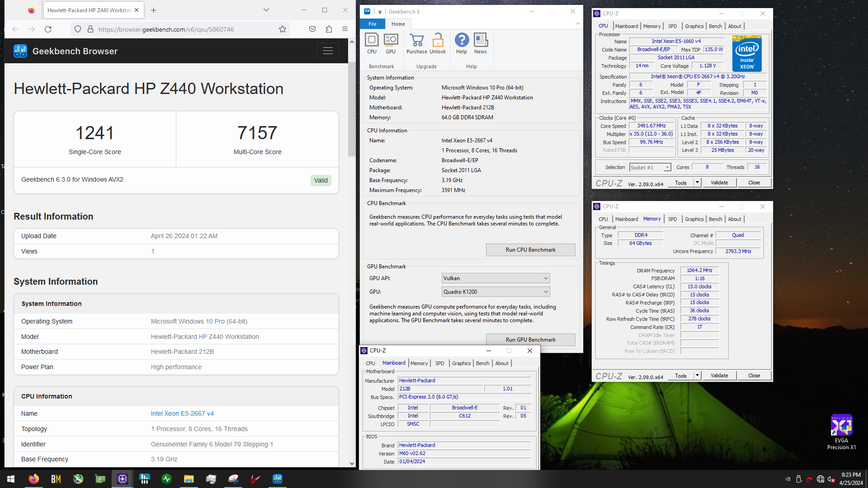
Task: Click the 7157 Multi-Core Score value
Action: click(x=257, y=133)
